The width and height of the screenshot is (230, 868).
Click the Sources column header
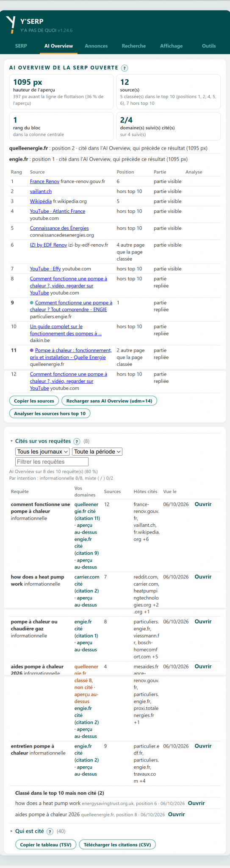pyautogui.click(x=112, y=492)
